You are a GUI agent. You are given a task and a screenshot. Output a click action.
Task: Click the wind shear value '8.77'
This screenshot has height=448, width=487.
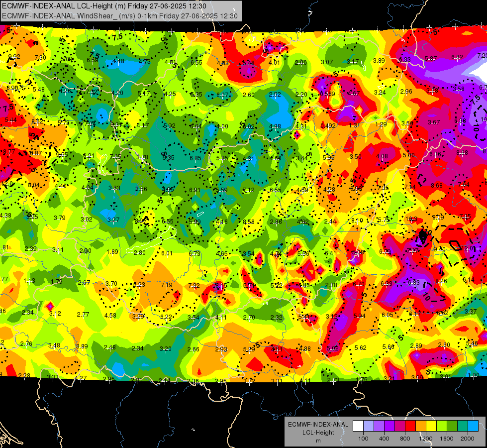coord(9,152)
